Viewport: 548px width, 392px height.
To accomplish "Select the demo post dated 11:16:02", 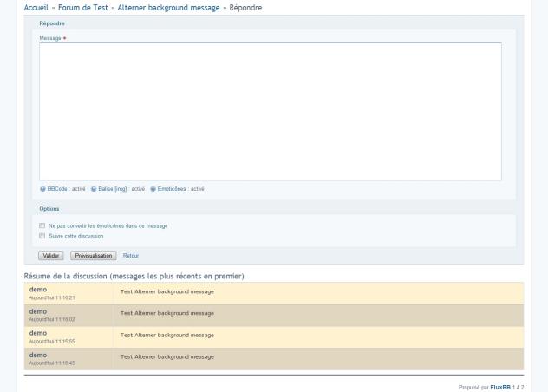I will click(37, 310).
